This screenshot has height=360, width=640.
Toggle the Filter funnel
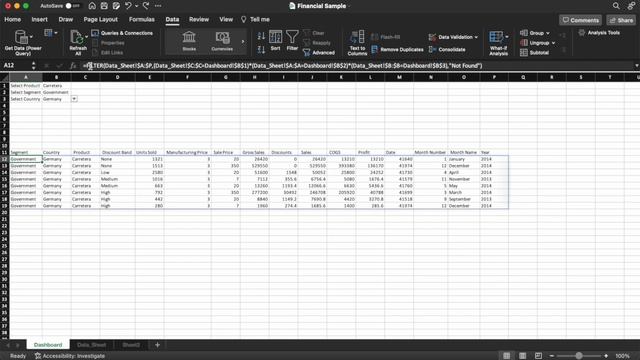click(292, 41)
